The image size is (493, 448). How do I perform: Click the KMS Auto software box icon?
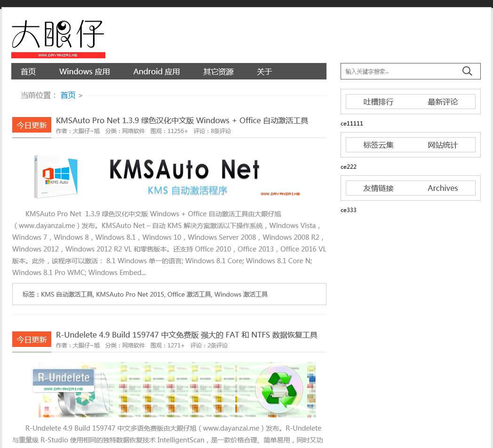point(56,176)
